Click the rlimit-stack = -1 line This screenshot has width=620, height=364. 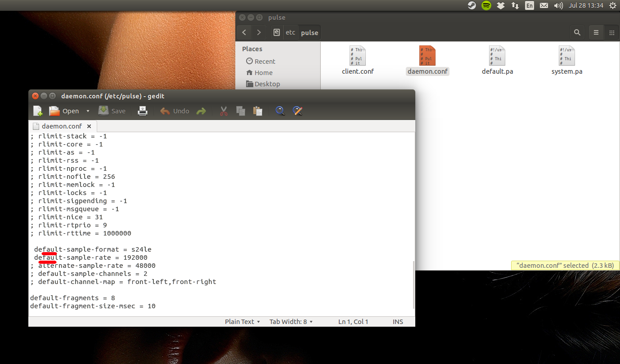(x=68, y=136)
